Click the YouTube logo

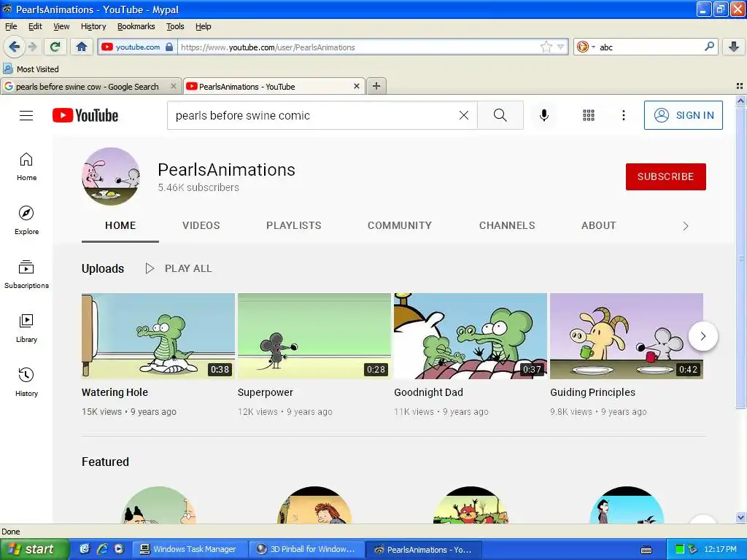click(85, 115)
